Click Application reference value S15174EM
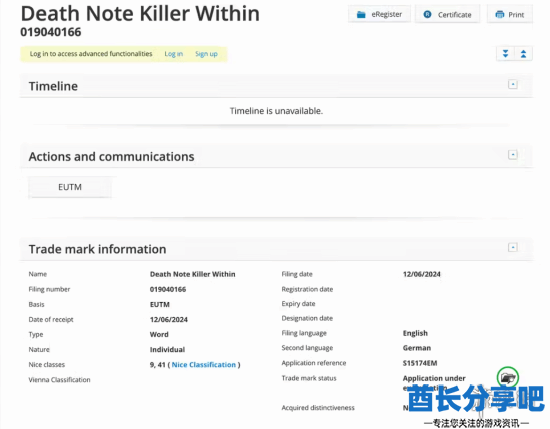550x429 pixels. click(420, 363)
